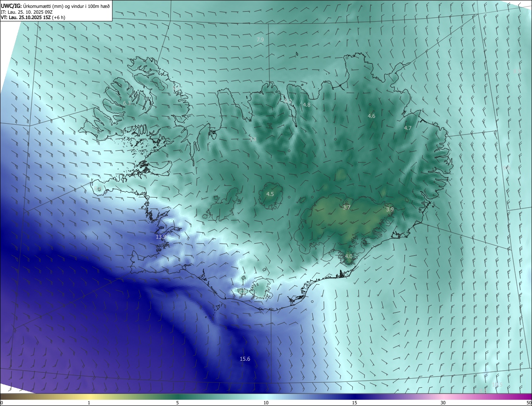Click the colour scale tick label 1
The image size is (532, 406).
(x=89, y=403)
